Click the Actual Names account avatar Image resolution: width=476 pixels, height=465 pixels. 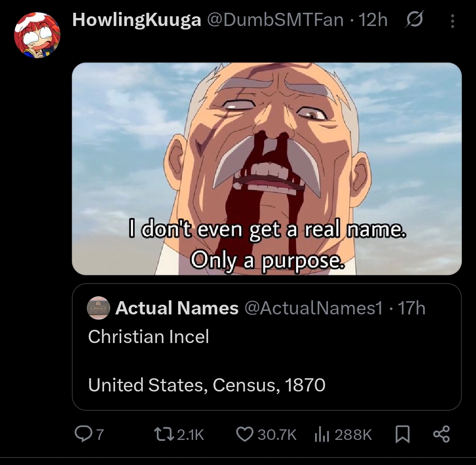(x=99, y=306)
